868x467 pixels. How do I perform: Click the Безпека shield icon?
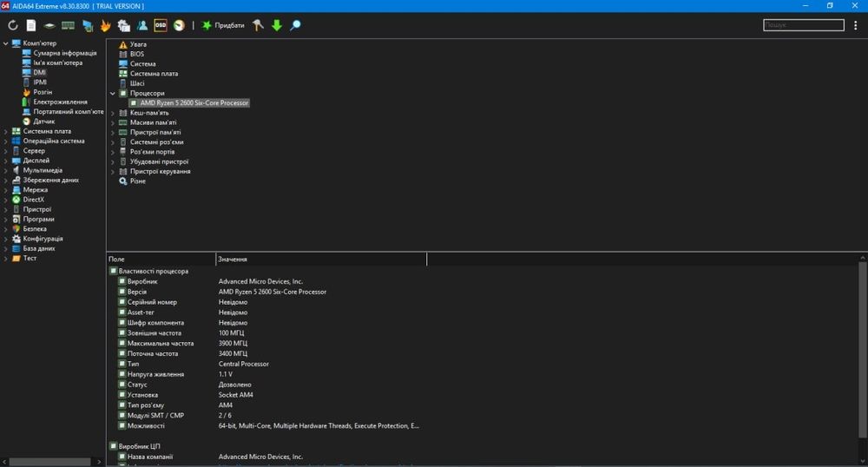(16, 229)
